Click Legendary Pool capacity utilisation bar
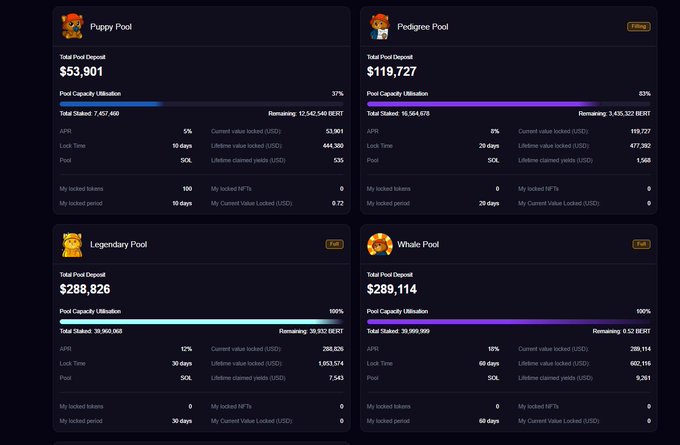 pos(201,321)
